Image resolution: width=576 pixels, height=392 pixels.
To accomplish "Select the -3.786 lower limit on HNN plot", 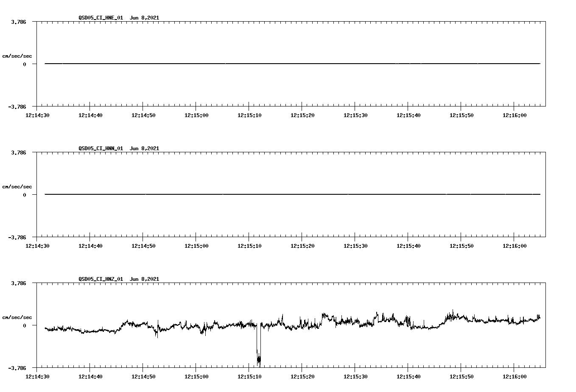I will tap(17, 237).
